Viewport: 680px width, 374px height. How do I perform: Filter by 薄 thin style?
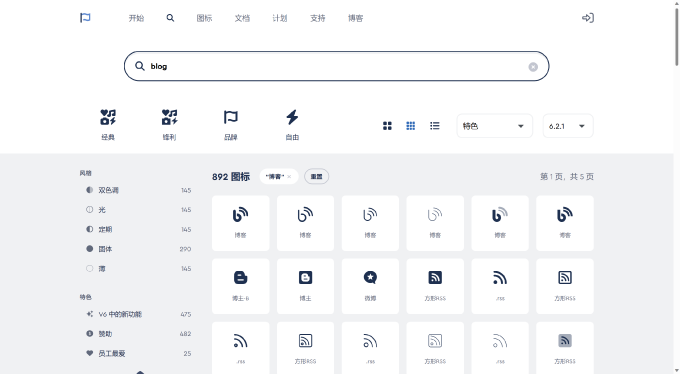(x=138, y=269)
